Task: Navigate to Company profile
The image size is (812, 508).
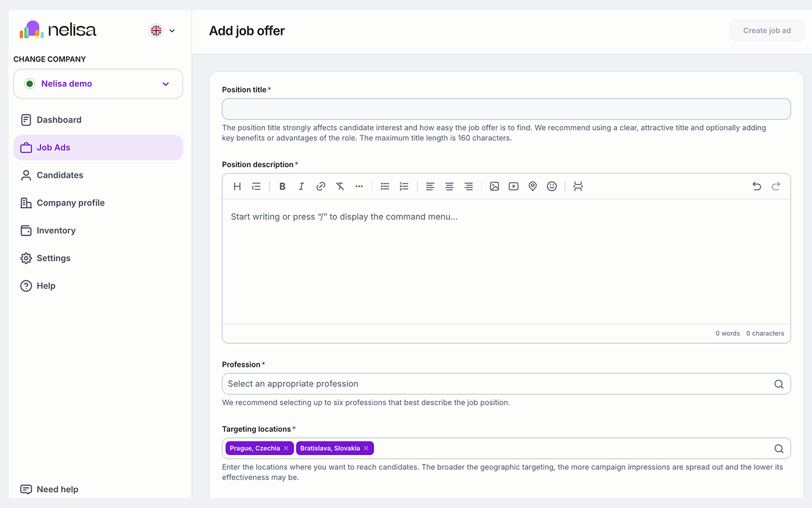Action: [98, 203]
